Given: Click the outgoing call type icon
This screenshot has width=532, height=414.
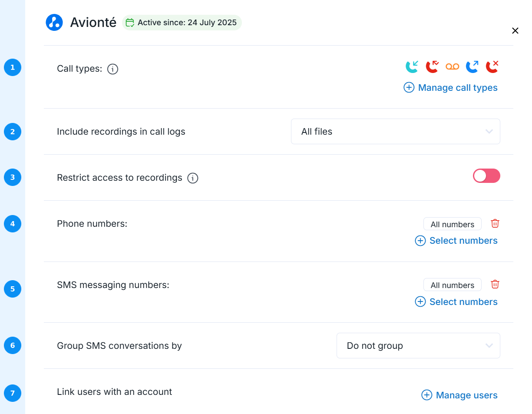Looking at the screenshot, I should tap(472, 66).
